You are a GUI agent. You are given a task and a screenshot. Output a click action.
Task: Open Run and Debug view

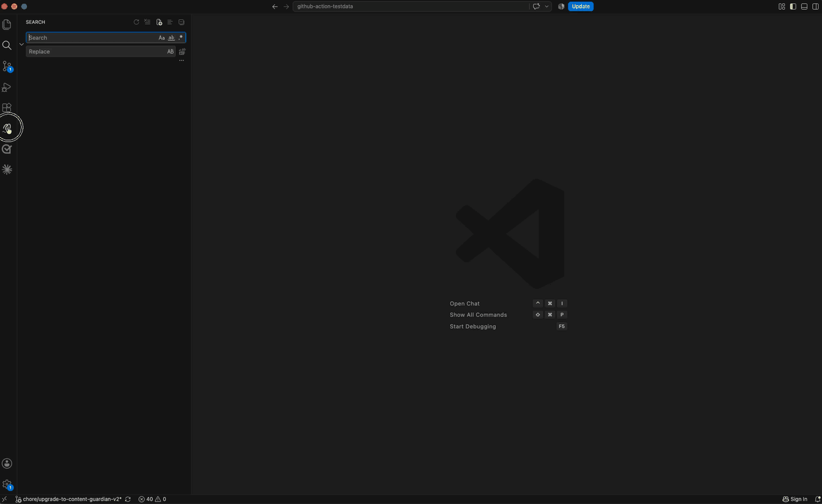pyautogui.click(x=7, y=87)
